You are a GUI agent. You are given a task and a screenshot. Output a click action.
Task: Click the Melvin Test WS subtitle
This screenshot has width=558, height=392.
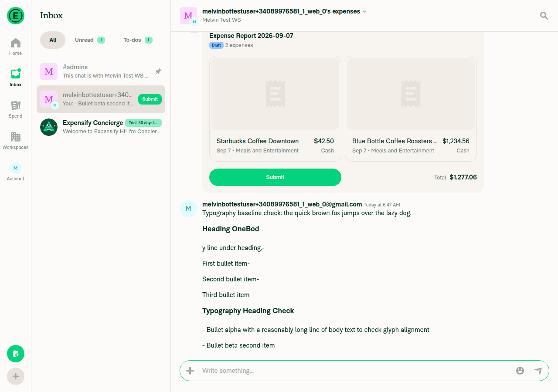click(221, 20)
